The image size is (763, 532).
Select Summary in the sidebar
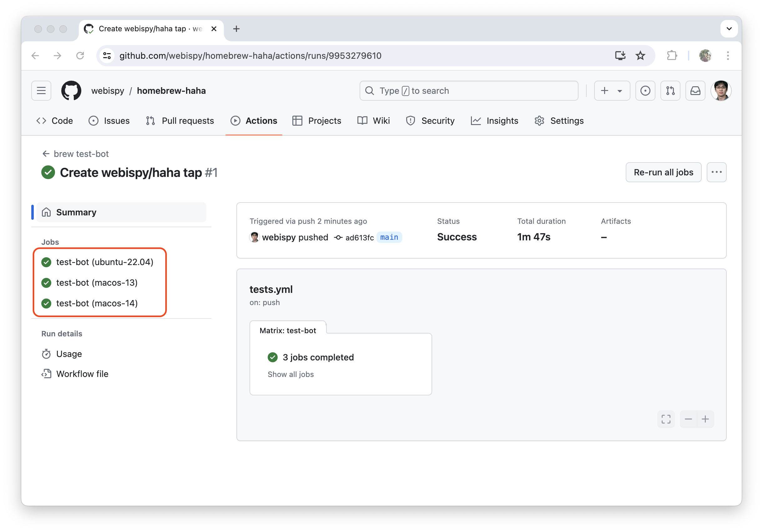(x=121, y=212)
